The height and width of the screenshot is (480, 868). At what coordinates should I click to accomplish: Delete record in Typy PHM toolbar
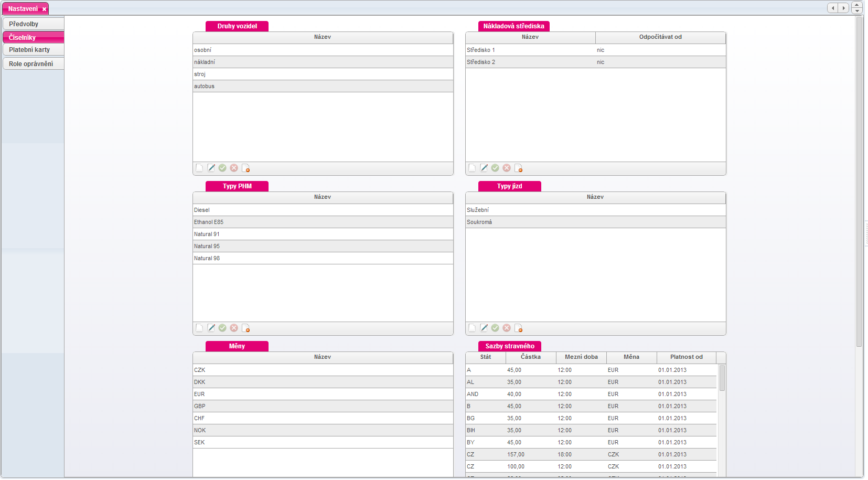tap(245, 328)
